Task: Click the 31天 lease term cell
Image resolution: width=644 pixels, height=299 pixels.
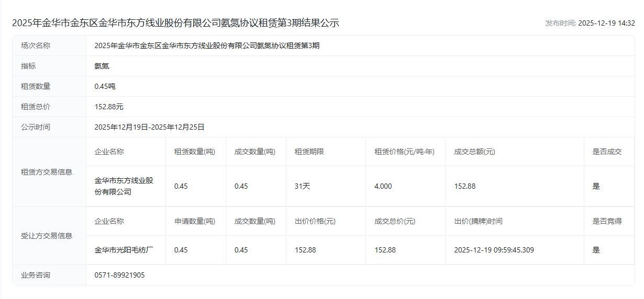Action: click(302, 186)
